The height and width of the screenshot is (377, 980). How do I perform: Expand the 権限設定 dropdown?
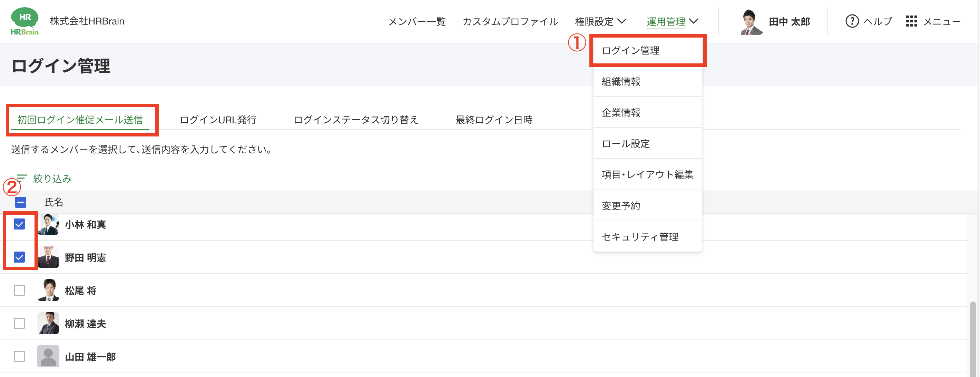click(x=600, y=22)
